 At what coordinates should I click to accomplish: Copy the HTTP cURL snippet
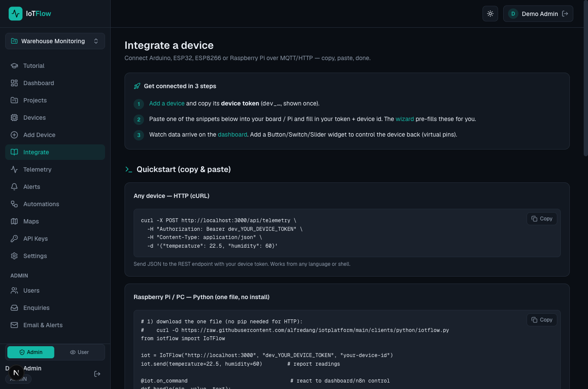coord(542,219)
